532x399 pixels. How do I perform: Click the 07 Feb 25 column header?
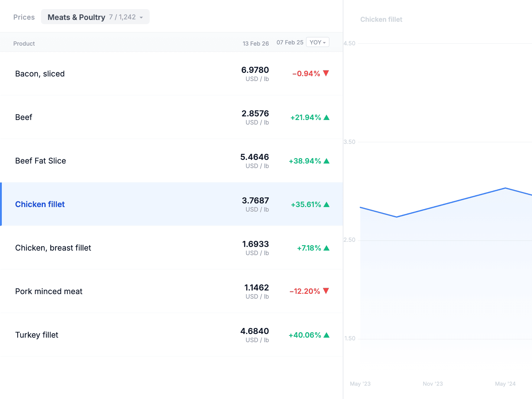290,42
